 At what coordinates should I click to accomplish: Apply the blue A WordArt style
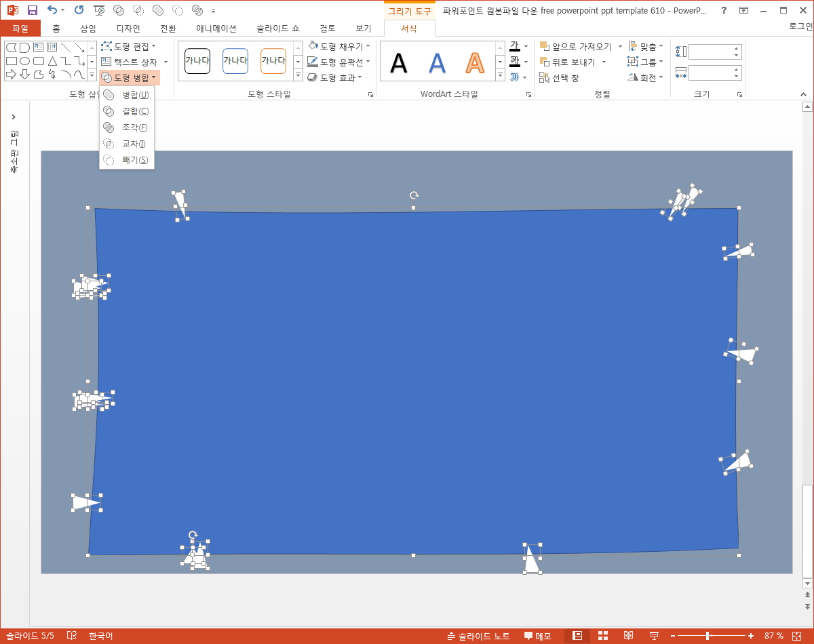(x=437, y=62)
